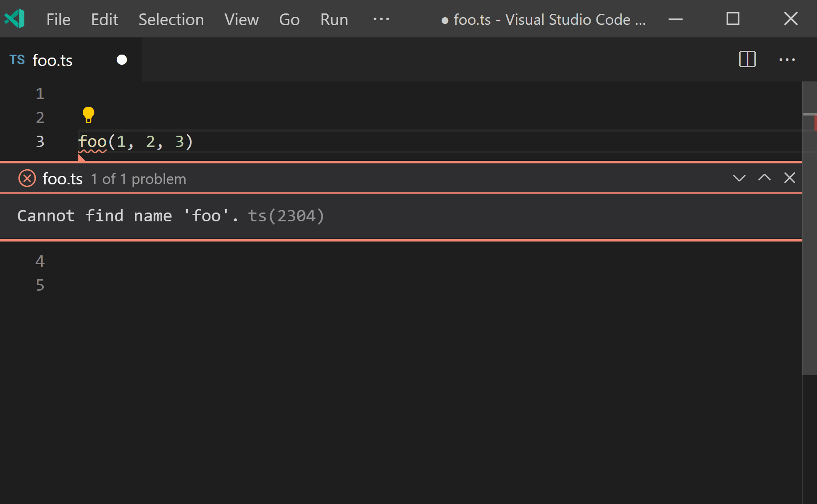
Task: Close the peek error panel
Action: 790,178
